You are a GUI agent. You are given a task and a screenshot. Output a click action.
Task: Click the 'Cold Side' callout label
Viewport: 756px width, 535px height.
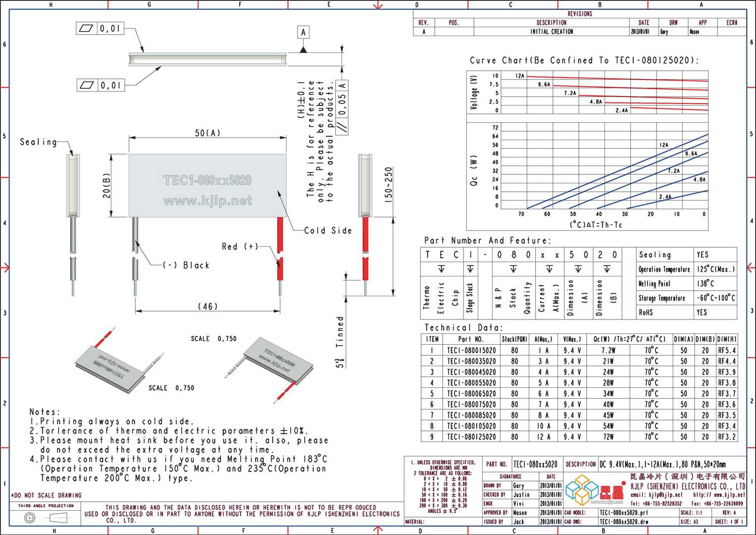click(328, 231)
